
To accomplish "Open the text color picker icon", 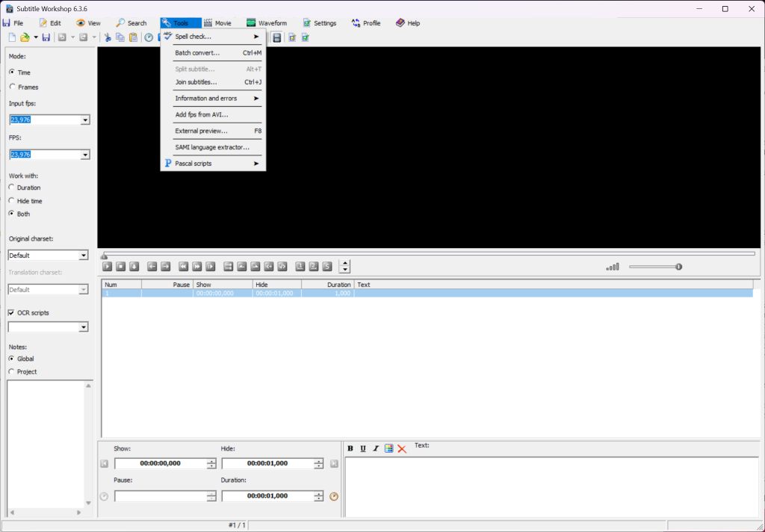I will (388, 448).
